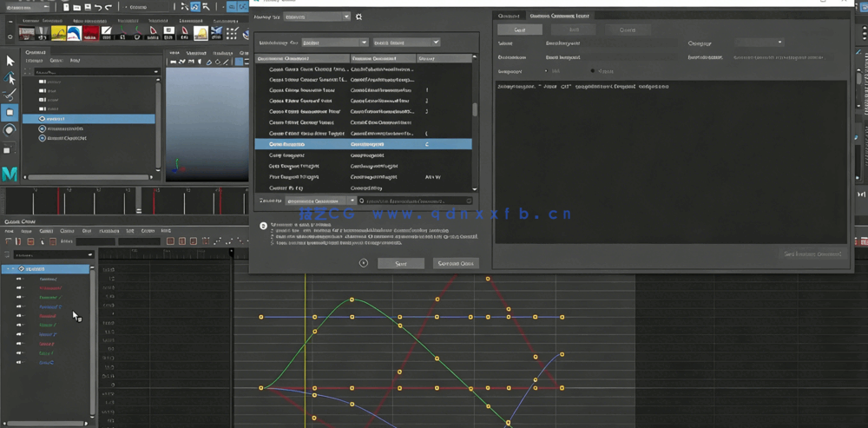Select the first radio button in the right panel
Viewport: 868px width, 428px height.
pyautogui.click(x=546, y=71)
